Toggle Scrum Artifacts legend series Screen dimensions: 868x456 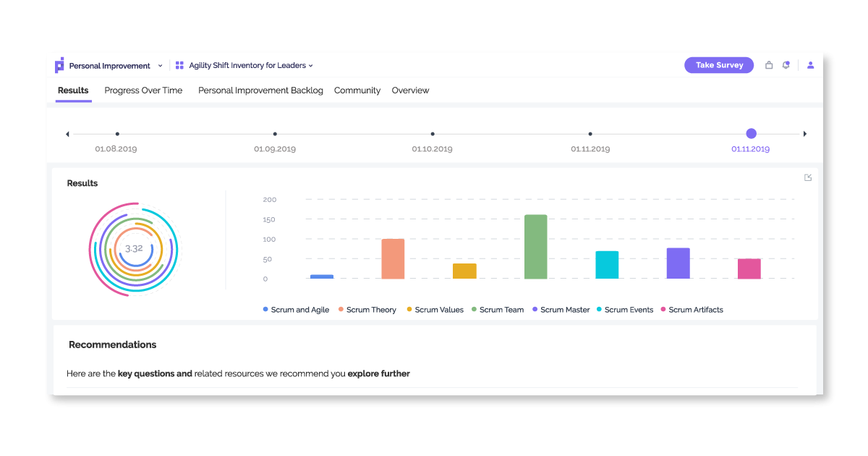coord(692,310)
